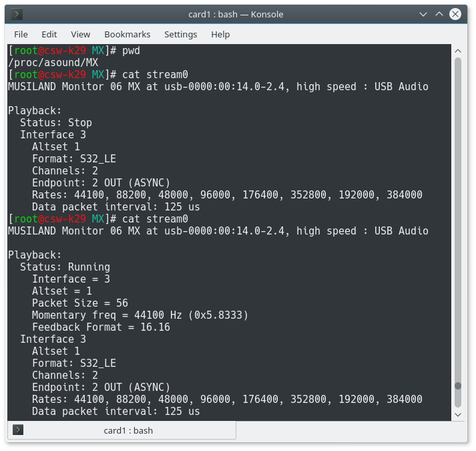Click 'Momentary freq = 44100 Hz (0x5.8333)' line
The height and width of the screenshot is (451, 476).
tap(140, 315)
